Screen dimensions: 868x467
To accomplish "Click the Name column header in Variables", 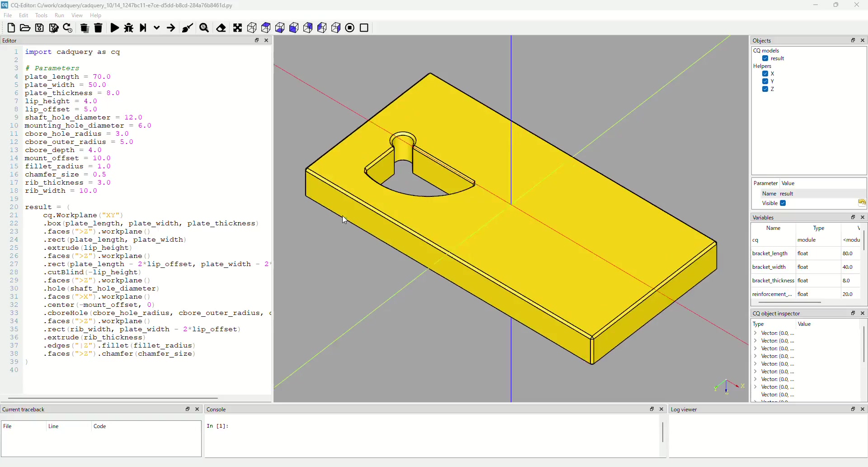I will [774, 229].
